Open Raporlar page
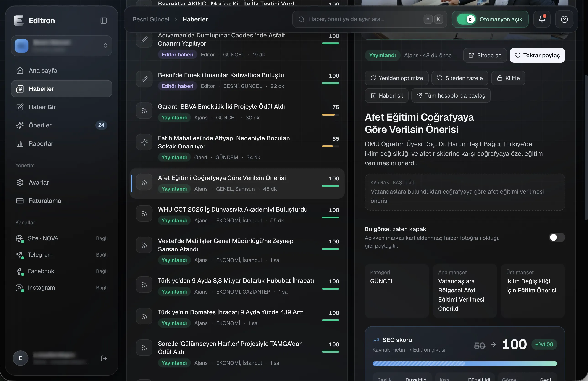This screenshot has height=381, width=588. coord(62,144)
